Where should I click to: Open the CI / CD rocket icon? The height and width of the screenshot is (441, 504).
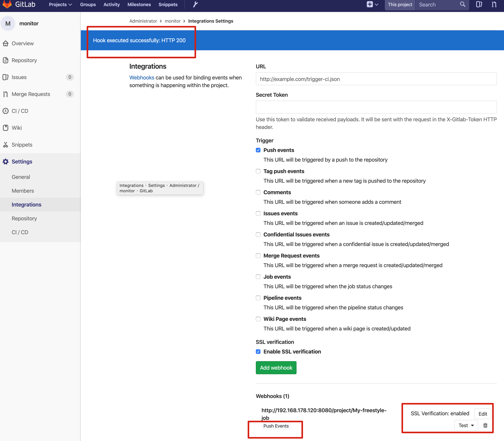click(x=6, y=111)
